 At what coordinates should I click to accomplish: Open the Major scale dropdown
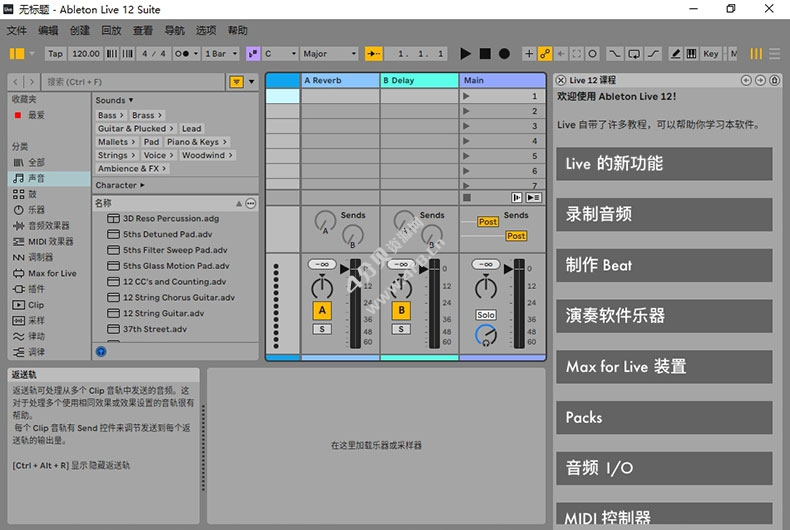(329, 54)
